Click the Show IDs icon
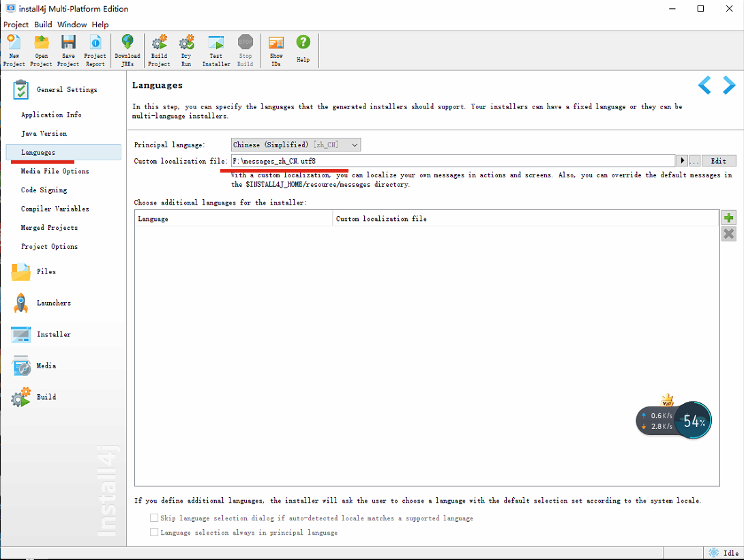744x560 pixels. pos(276,50)
